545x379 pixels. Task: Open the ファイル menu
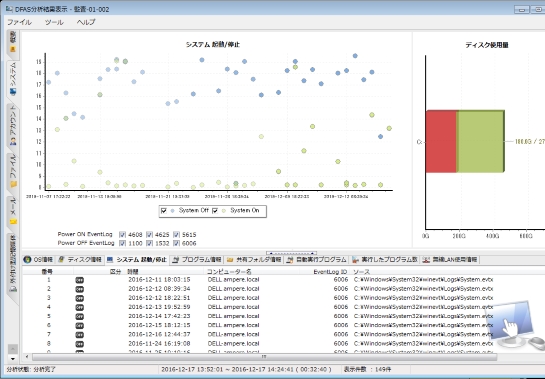coord(19,22)
